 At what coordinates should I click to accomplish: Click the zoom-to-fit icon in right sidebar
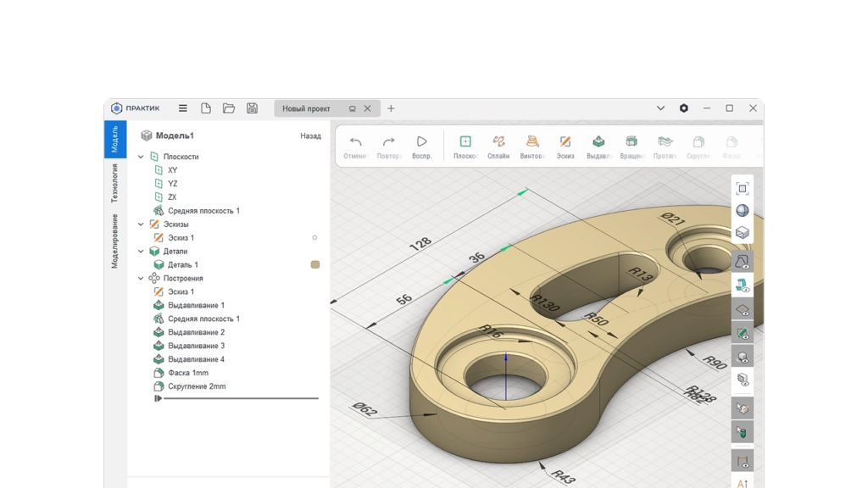pos(742,190)
